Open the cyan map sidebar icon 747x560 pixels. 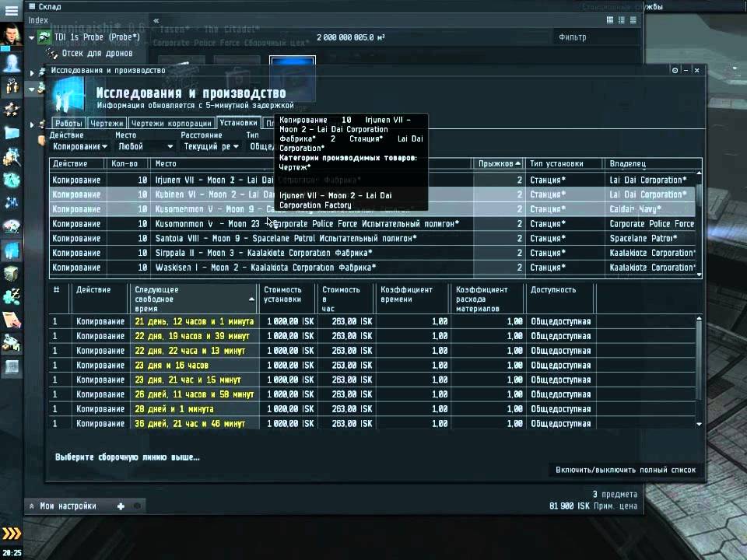[12, 180]
